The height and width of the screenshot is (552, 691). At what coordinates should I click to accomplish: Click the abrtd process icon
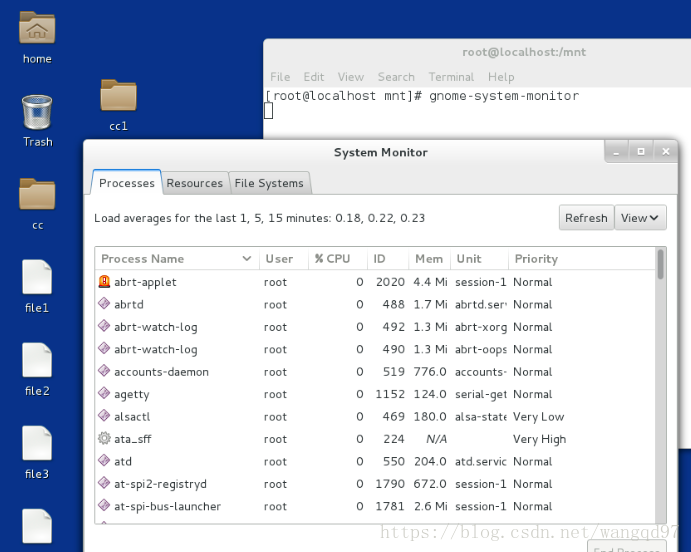tap(104, 304)
